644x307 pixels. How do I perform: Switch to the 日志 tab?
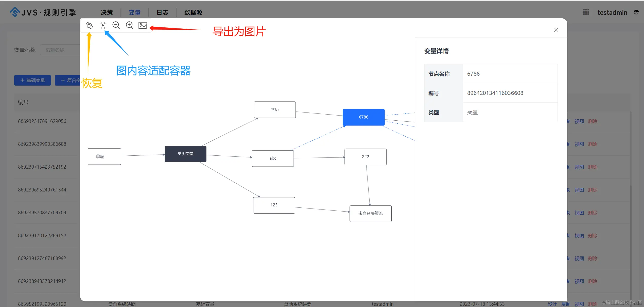click(x=162, y=12)
